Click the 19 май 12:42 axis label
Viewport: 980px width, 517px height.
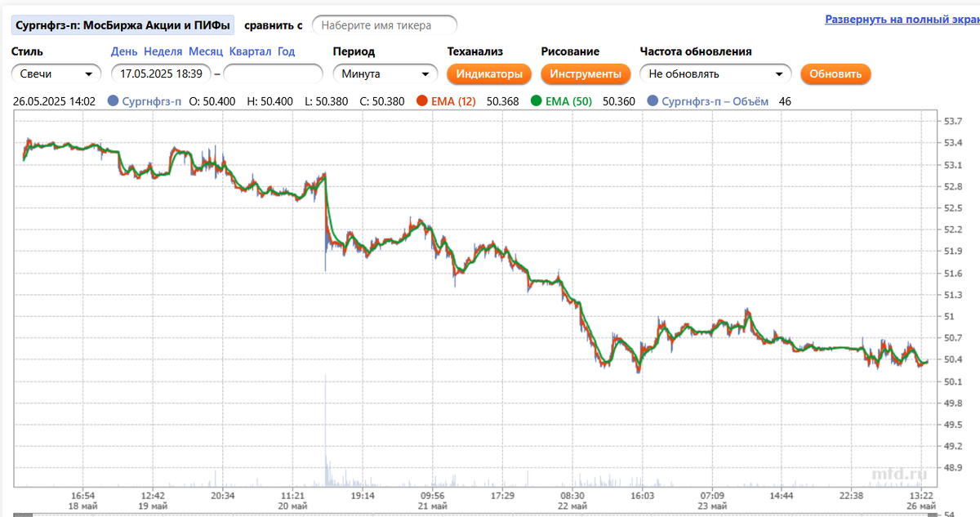tap(153, 501)
